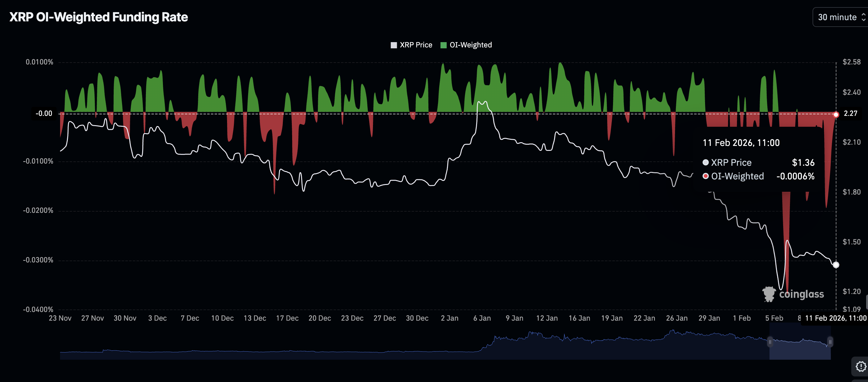
Task: Click the red funding-rate end marker dot
Action: tap(836, 115)
